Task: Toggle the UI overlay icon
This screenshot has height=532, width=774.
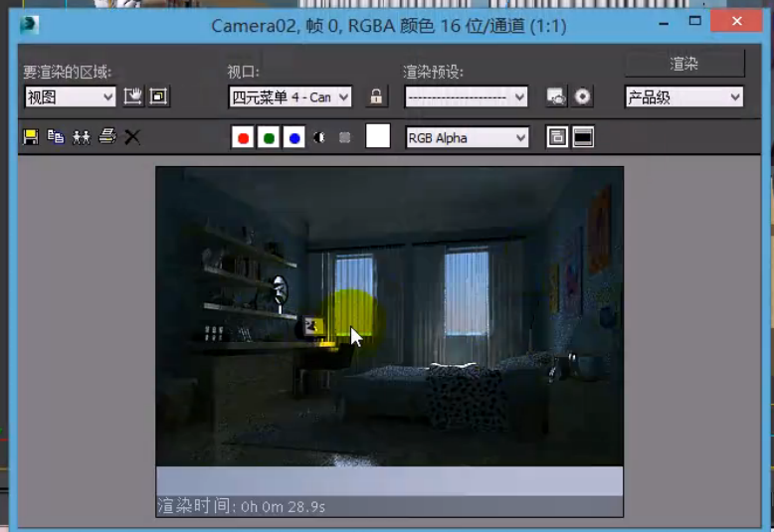Action: coord(557,137)
